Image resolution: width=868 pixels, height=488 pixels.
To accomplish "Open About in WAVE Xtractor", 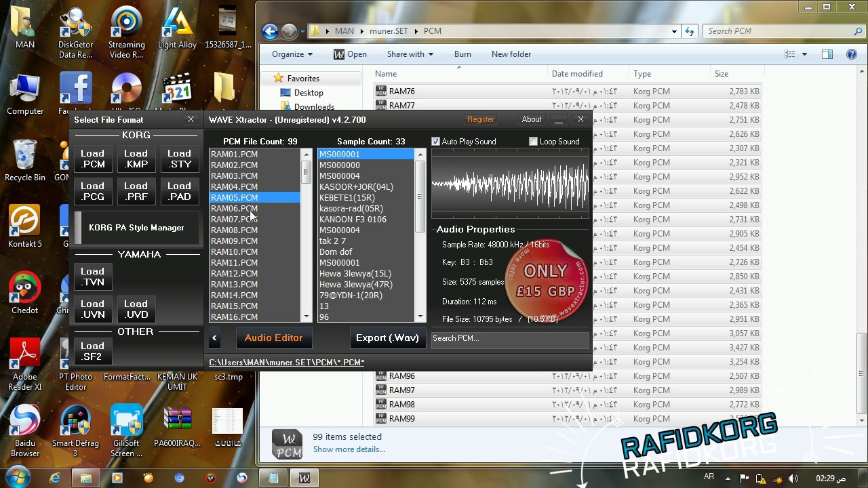I will click(532, 119).
